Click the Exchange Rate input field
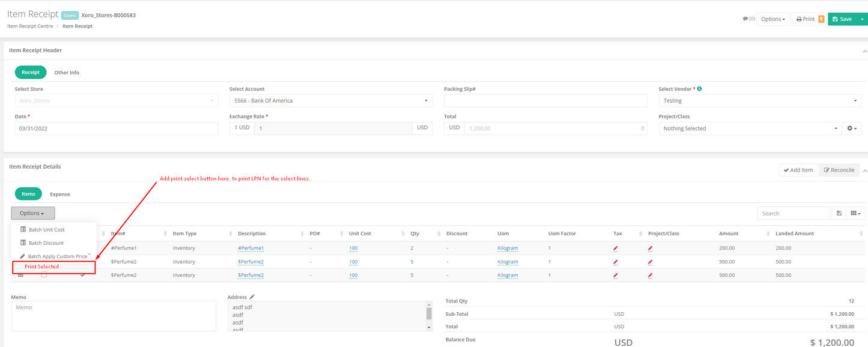868x347 pixels. tap(333, 128)
